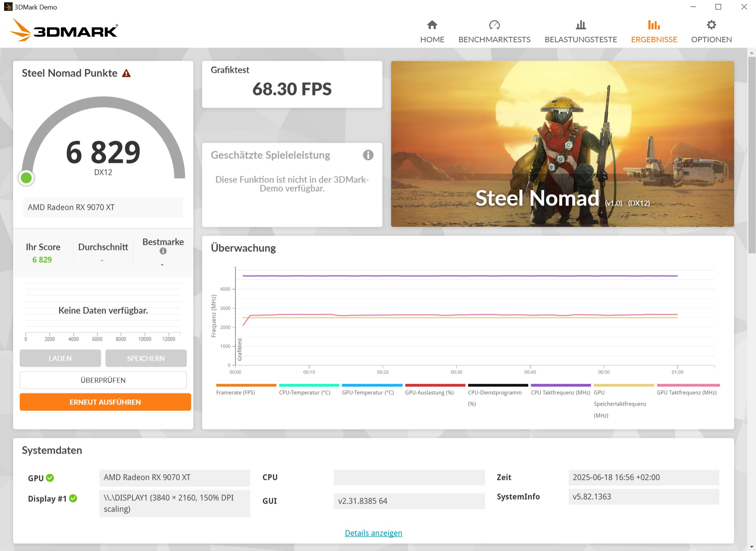Click the Steel Nomad banner image
756x551 pixels.
(562, 144)
